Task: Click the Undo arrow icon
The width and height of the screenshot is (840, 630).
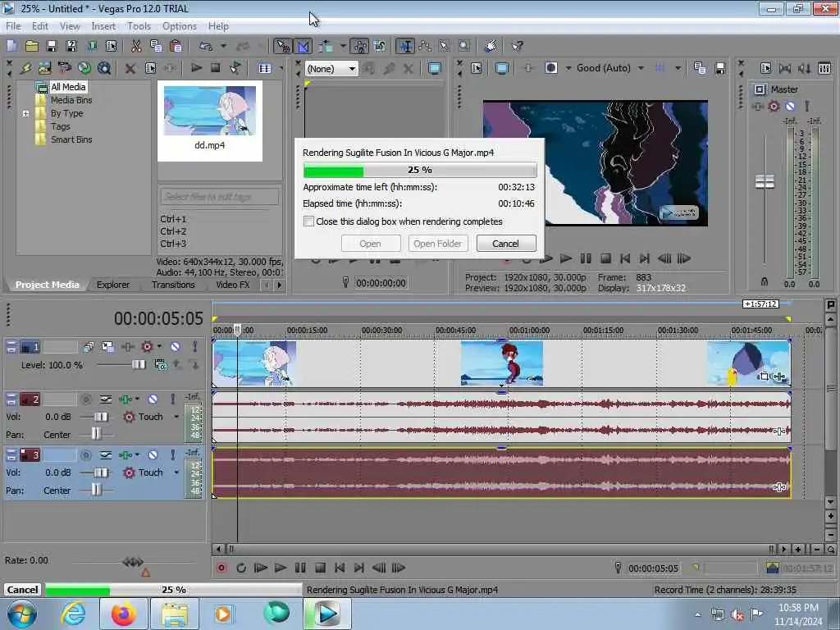Action: coord(206,46)
